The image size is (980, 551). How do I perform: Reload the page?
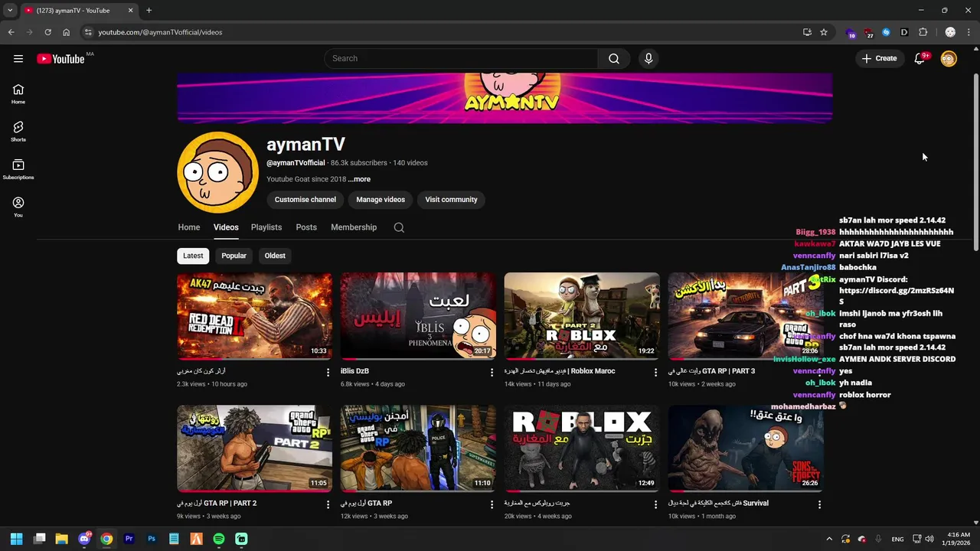tap(47, 32)
